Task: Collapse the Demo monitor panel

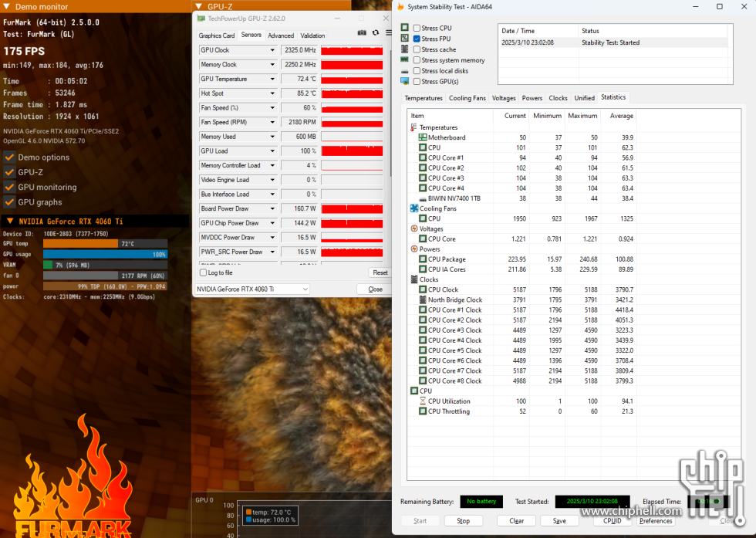Action: 6,7
